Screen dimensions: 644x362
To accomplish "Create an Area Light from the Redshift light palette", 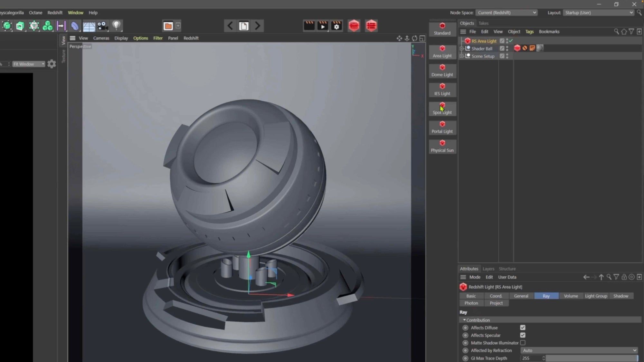I will pos(442,52).
